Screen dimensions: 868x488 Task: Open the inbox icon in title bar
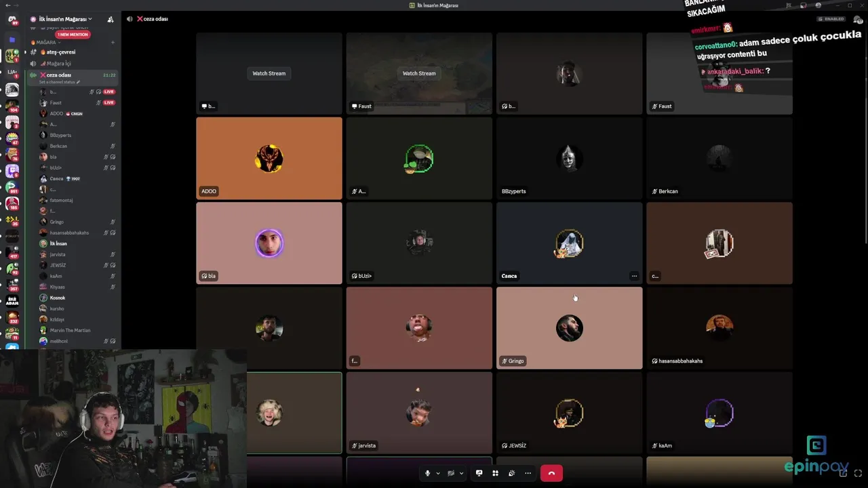click(x=803, y=5)
